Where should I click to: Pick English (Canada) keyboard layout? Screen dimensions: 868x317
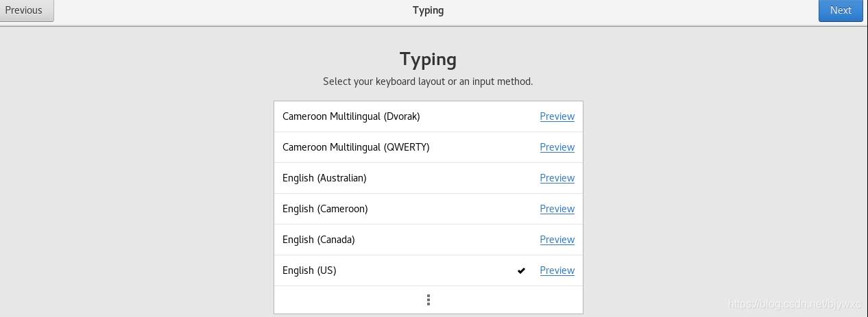tap(319, 240)
